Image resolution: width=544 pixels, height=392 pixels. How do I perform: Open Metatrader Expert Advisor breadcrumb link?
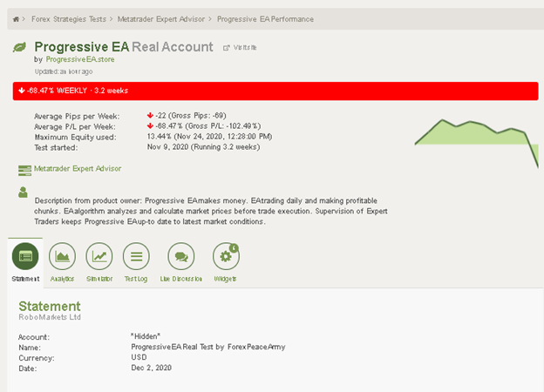tap(161, 19)
